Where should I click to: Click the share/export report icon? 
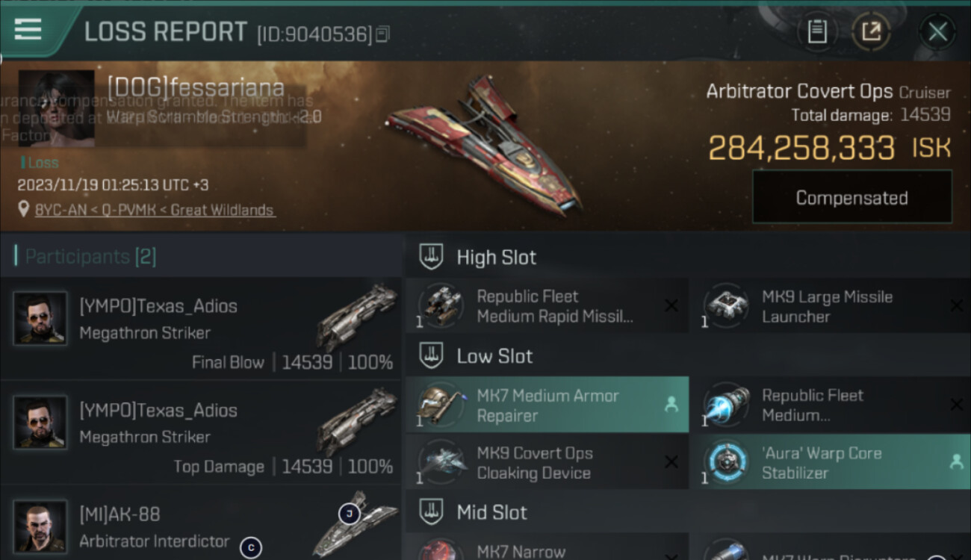pos(872,32)
